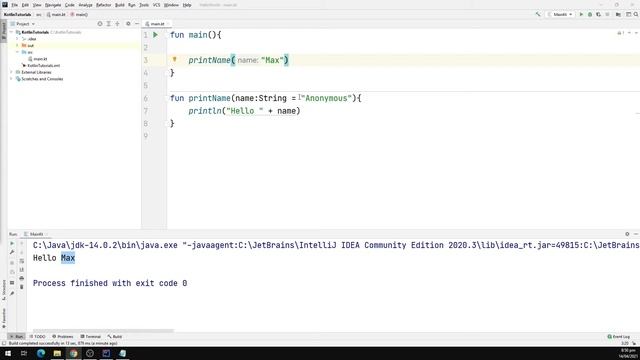Click the pin icon in the Run panel
This screenshot has width=640, height=360.
(x=12, y=293)
